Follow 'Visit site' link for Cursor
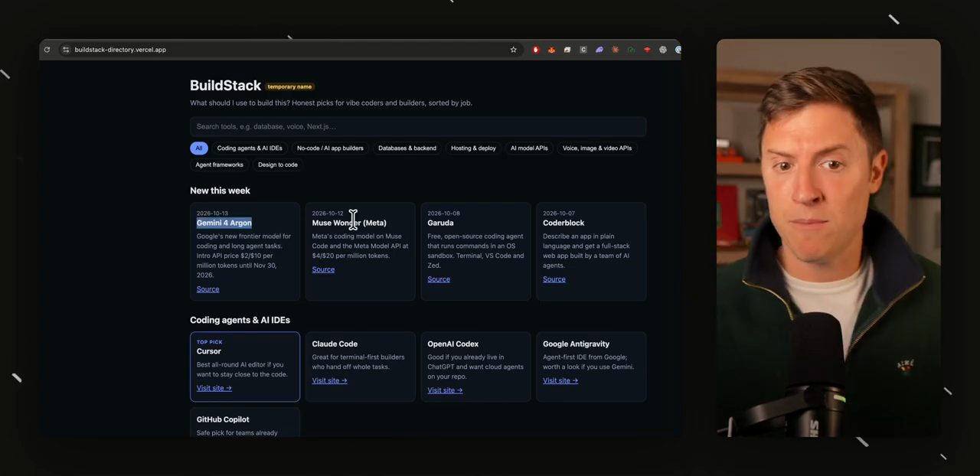This screenshot has height=476, width=980. [x=214, y=388]
